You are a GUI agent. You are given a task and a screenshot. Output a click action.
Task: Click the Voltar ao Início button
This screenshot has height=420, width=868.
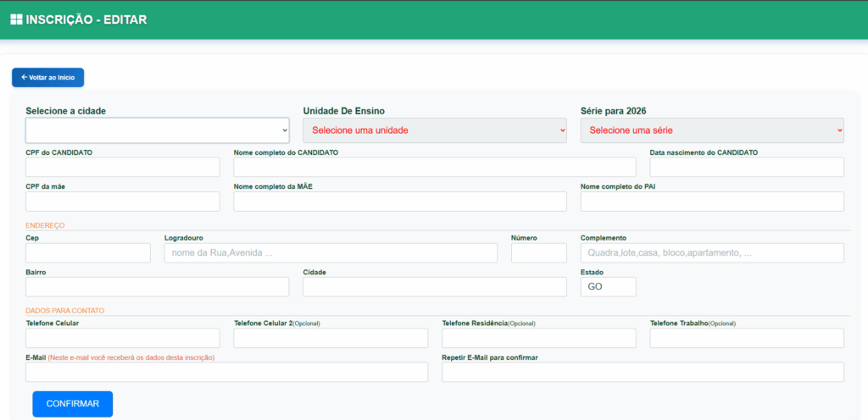(47, 77)
